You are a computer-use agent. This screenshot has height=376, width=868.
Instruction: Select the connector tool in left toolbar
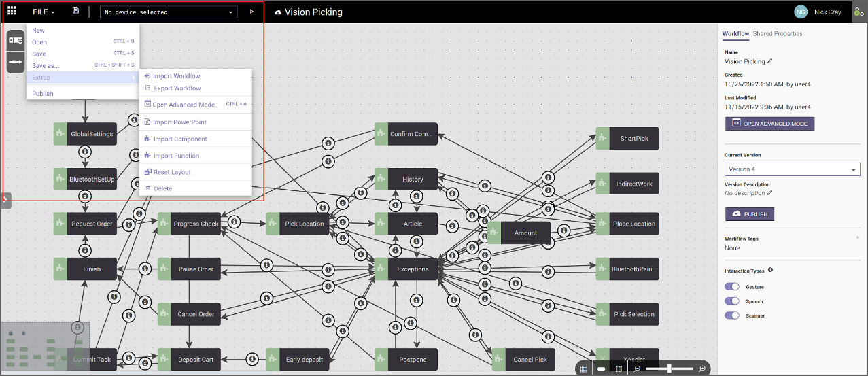point(16,63)
